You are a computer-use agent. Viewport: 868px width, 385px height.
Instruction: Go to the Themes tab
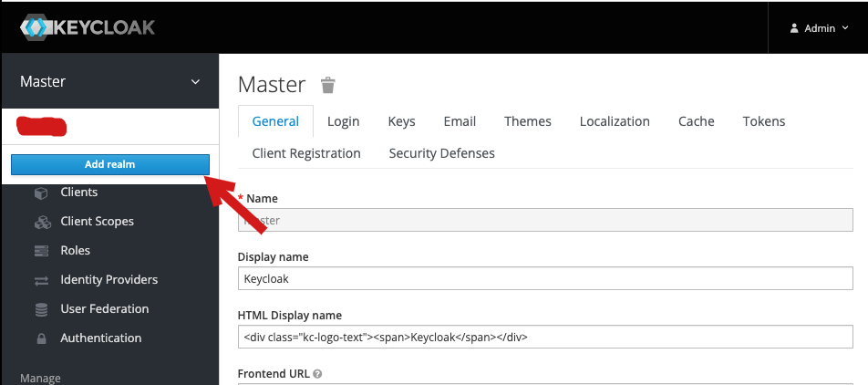[x=527, y=121]
